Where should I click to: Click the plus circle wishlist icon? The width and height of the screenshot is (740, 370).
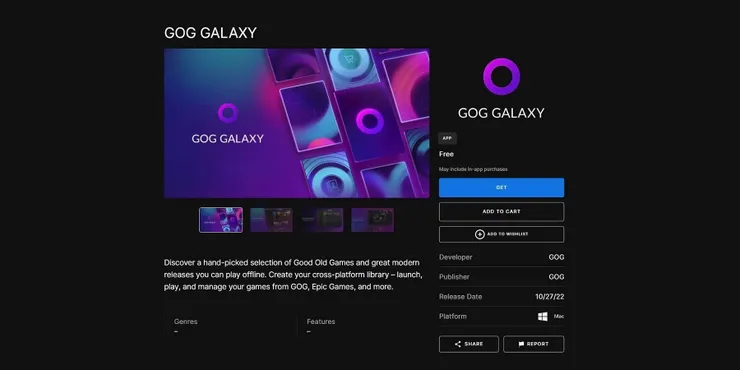[479, 234]
